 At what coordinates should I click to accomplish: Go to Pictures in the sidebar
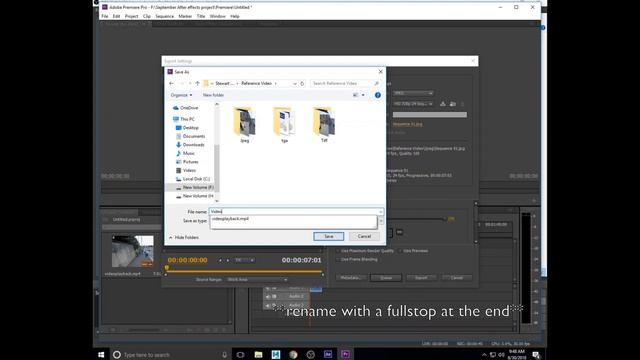tap(187, 162)
